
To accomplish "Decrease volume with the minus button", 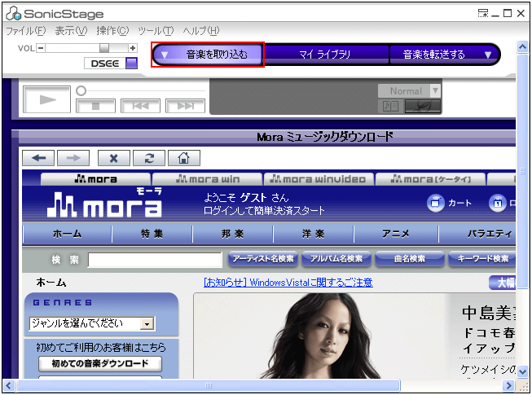I will [x=41, y=48].
